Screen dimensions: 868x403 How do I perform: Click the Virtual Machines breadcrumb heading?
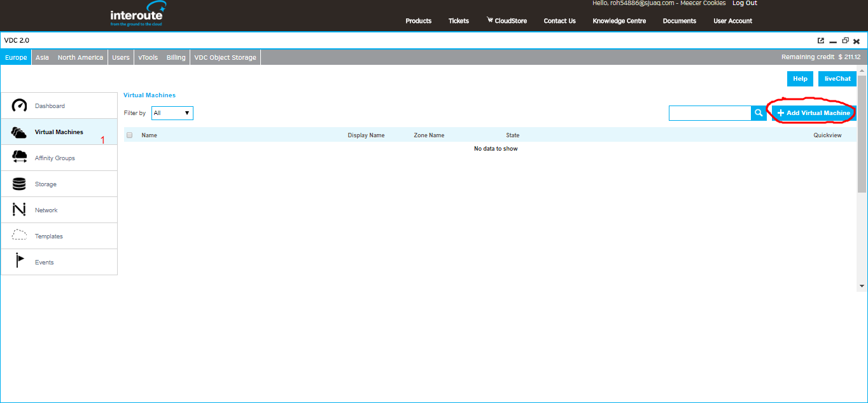tap(150, 95)
